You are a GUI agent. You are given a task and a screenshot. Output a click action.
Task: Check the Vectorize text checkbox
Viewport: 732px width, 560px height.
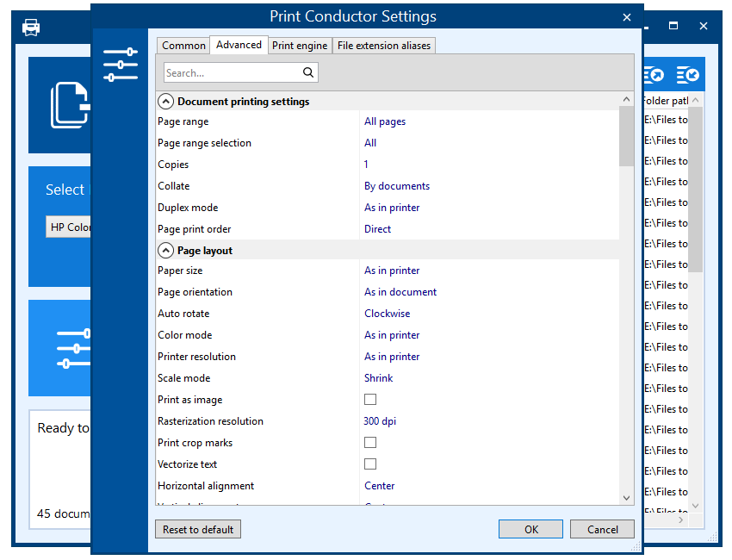[370, 464]
